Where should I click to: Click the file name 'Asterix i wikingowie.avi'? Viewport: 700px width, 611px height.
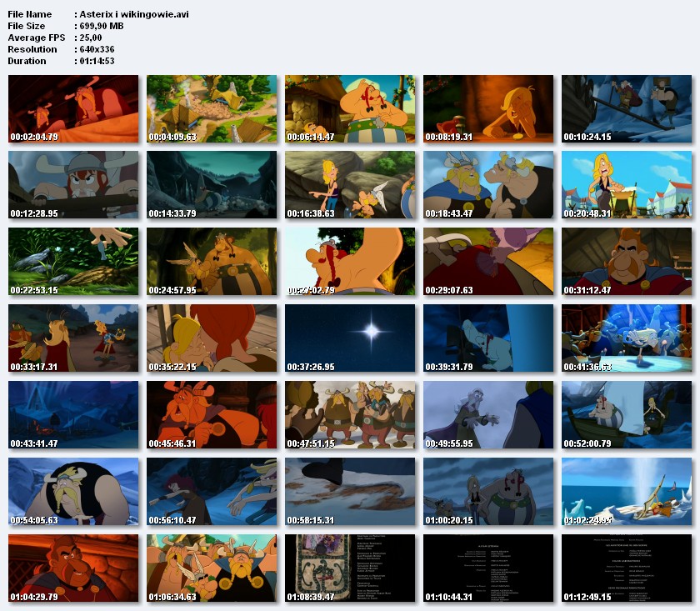(134, 14)
